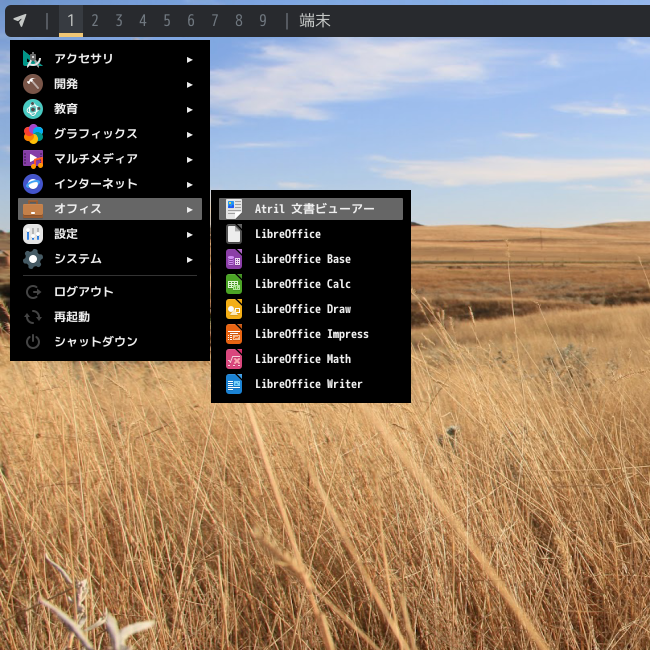Click the LibreOffice blank document icon
This screenshot has width=650, height=650.
pyautogui.click(x=234, y=234)
